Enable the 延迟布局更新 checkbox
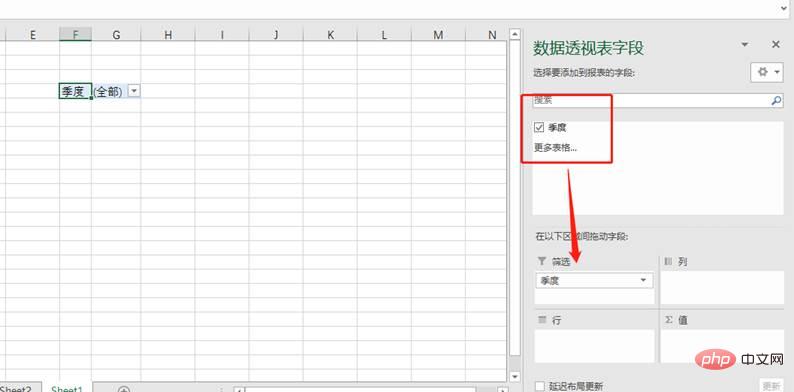This screenshot has height=392, width=794. [540, 386]
